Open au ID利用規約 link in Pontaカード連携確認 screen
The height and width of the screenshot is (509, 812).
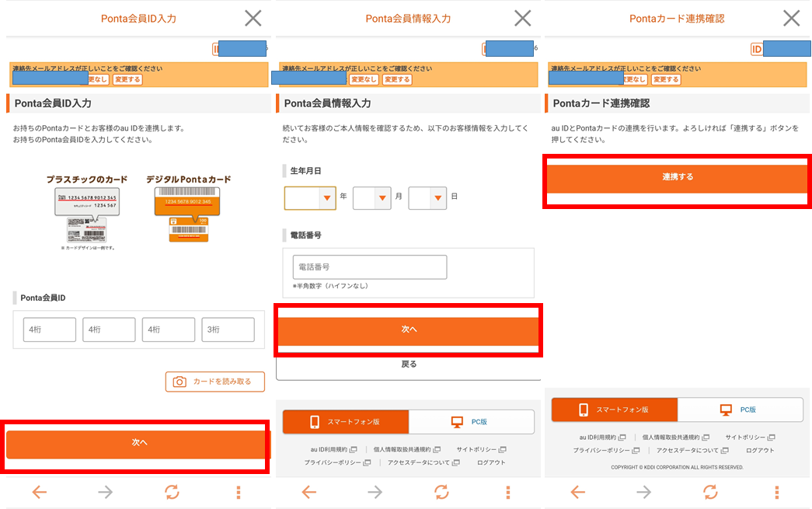coord(602,438)
